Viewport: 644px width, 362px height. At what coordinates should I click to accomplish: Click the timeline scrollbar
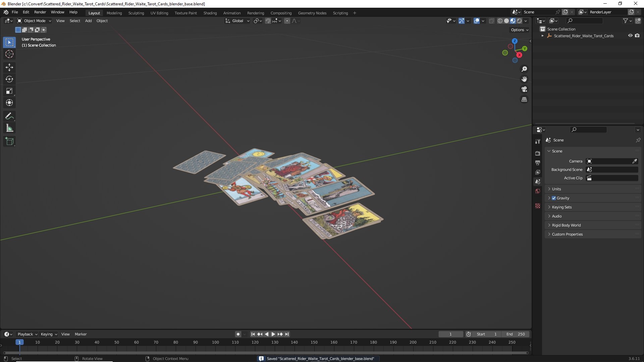coord(266,353)
